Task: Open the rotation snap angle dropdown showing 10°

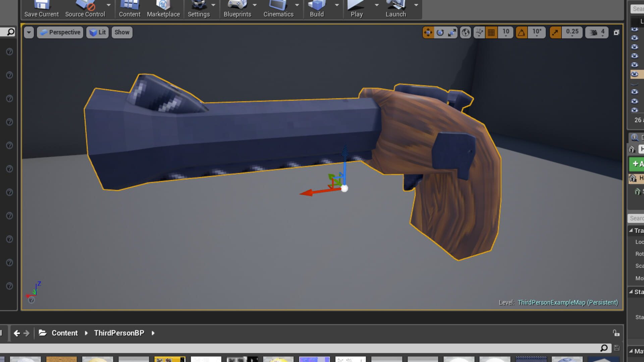Action: [x=537, y=33]
